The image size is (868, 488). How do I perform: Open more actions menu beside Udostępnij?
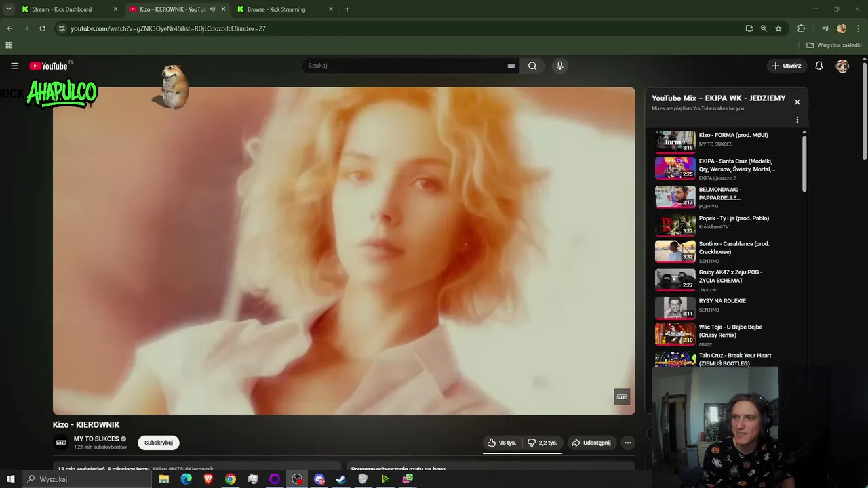tap(627, 443)
